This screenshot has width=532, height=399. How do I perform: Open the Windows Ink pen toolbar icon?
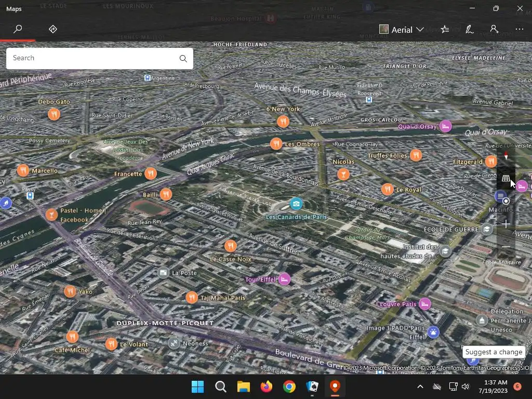point(470,30)
